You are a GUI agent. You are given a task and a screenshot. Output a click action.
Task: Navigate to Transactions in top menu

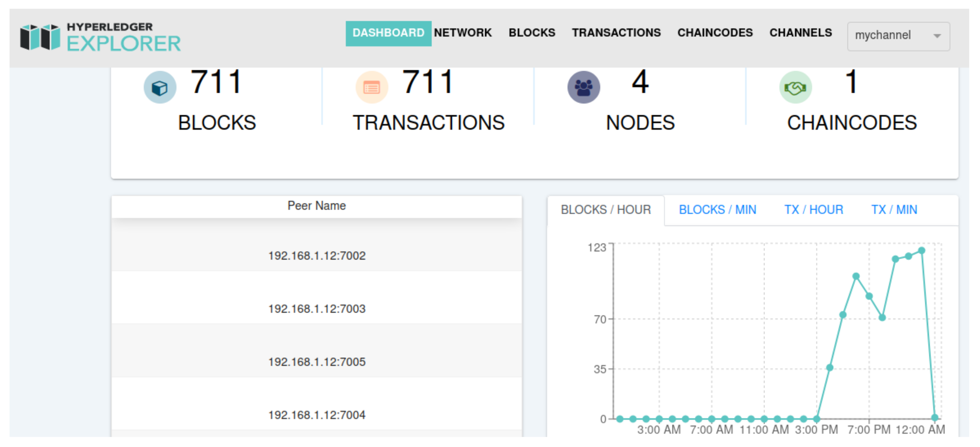coord(616,33)
